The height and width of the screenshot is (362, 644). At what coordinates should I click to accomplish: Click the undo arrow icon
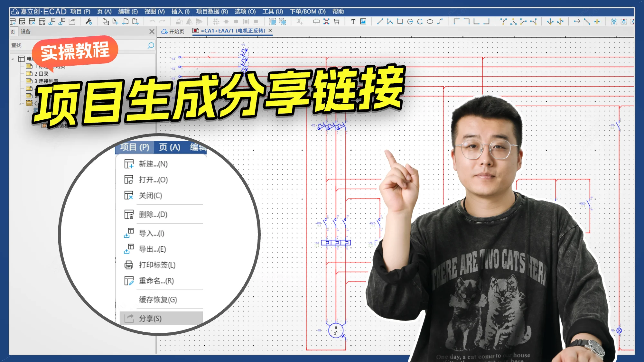point(152,22)
